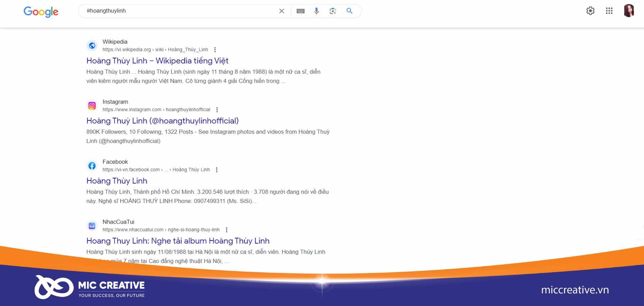The image size is (644, 306).
Task: Click the Facebook site name
Action: click(115, 162)
